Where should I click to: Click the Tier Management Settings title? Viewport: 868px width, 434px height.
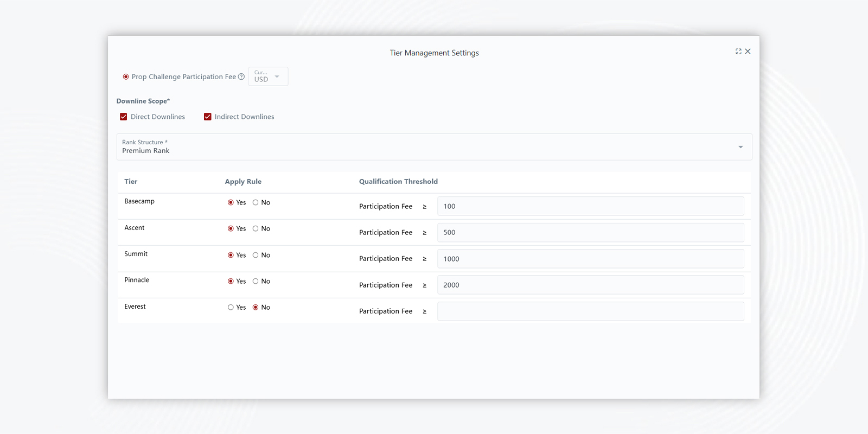434,53
